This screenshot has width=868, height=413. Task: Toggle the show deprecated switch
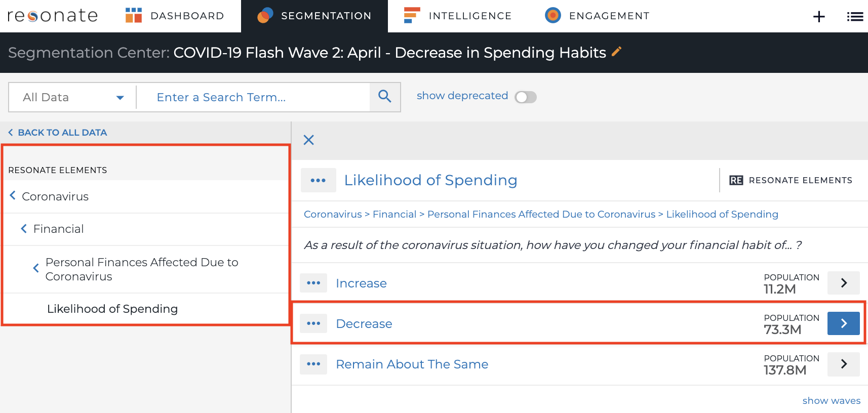point(526,97)
